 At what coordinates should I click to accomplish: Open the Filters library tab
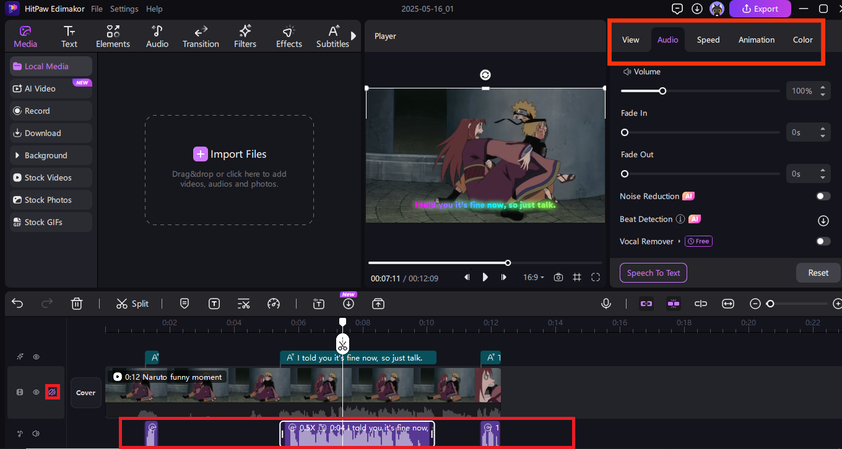pyautogui.click(x=245, y=37)
